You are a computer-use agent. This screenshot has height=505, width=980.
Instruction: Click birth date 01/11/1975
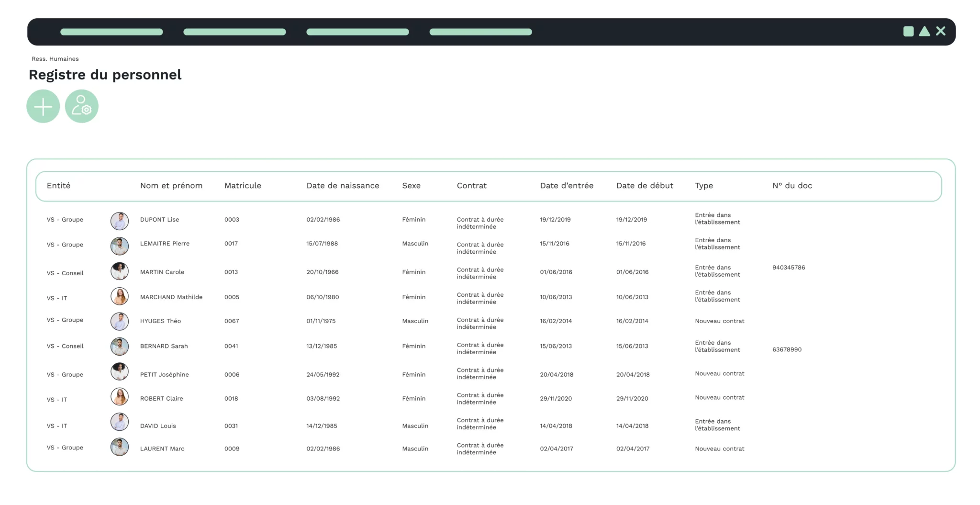click(x=321, y=321)
